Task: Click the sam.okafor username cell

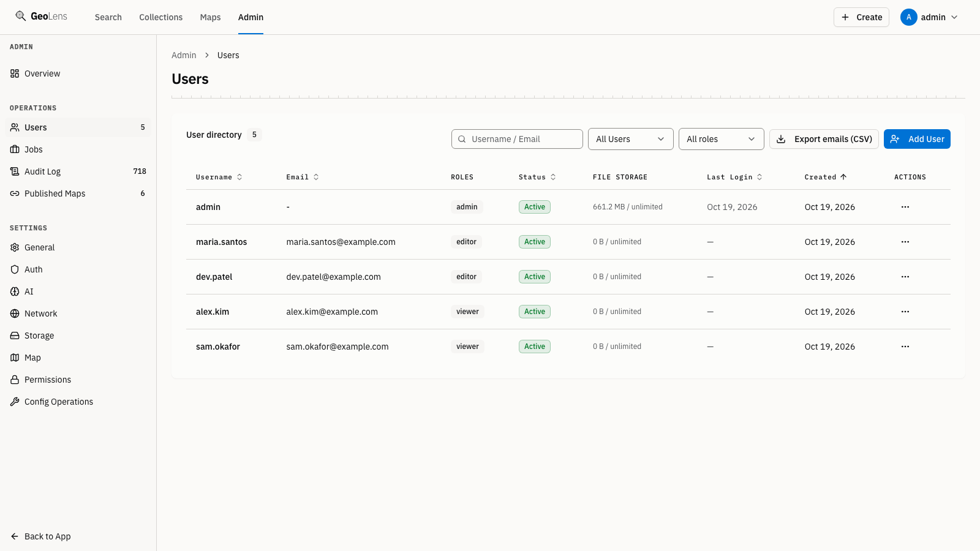Action: point(218,347)
